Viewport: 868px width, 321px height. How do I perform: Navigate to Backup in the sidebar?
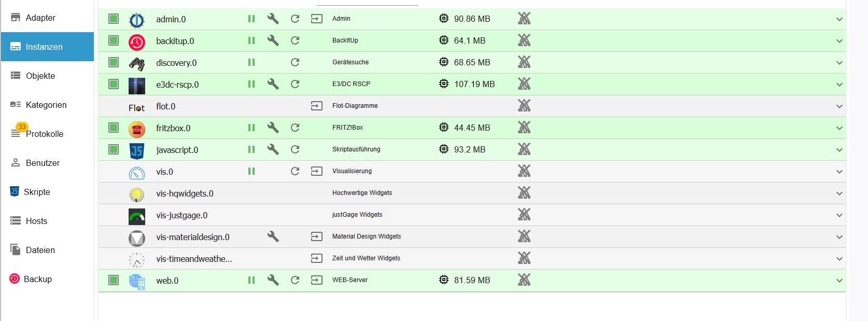[38, 279]
